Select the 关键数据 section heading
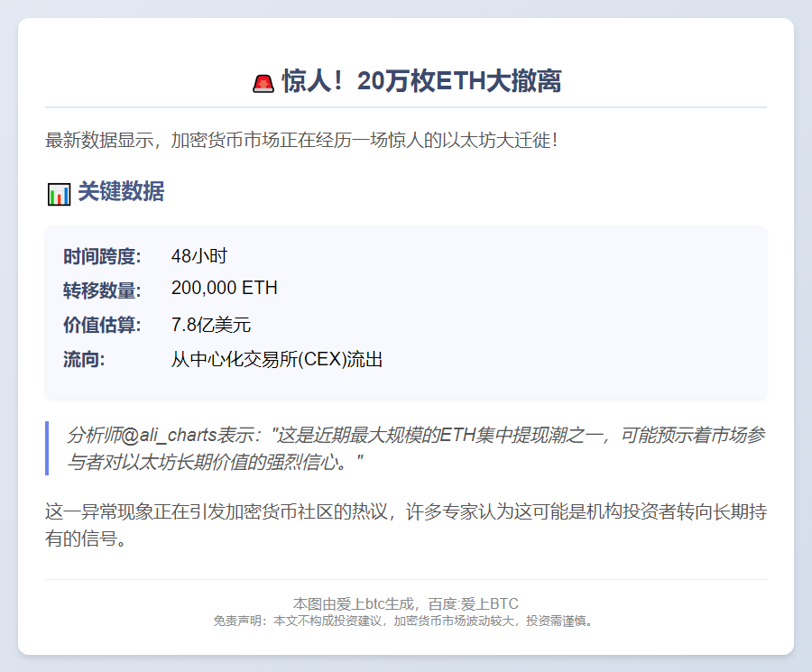This screenshot has height=672, width=812. [x=121, y=192]
